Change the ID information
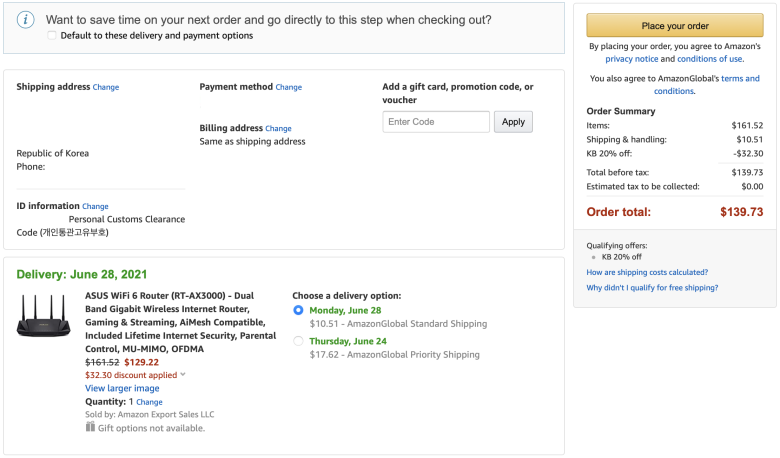 [x=95, y=206]
